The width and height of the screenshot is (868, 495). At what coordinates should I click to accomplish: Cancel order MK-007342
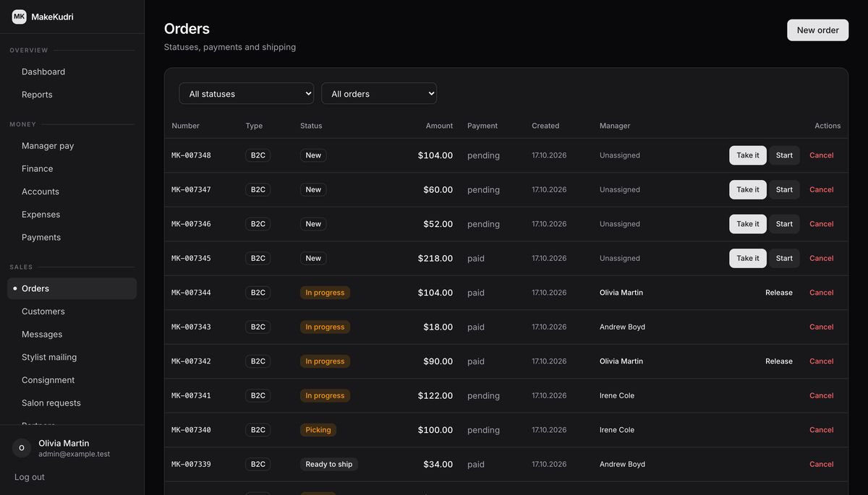[x=822, y=361]
